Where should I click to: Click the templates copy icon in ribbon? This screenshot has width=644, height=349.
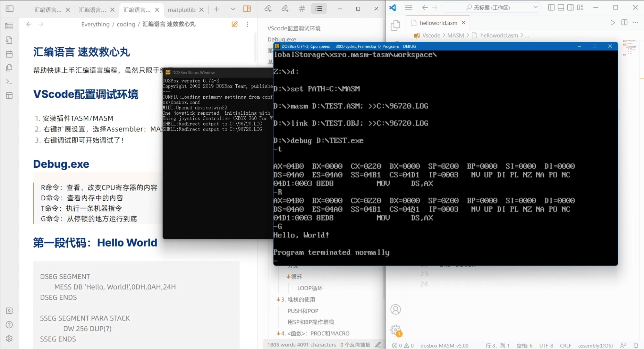coord(9,68)
